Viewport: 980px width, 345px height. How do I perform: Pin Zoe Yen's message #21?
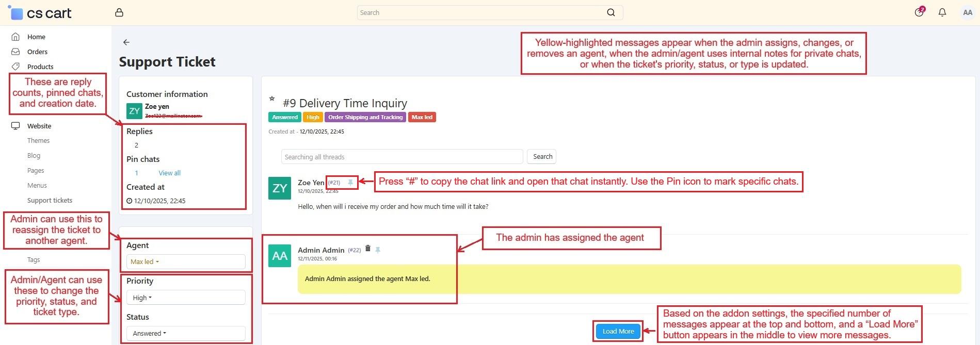click(350, 183)
